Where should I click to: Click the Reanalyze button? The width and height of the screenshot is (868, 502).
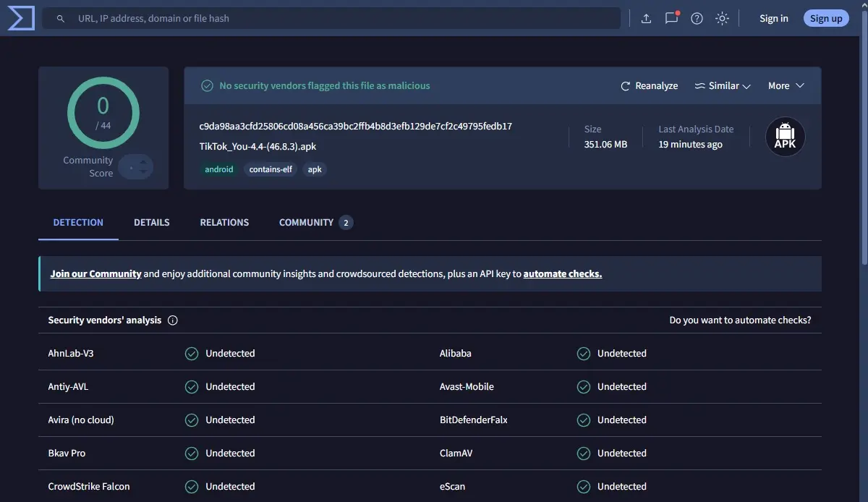click(649, 85)
